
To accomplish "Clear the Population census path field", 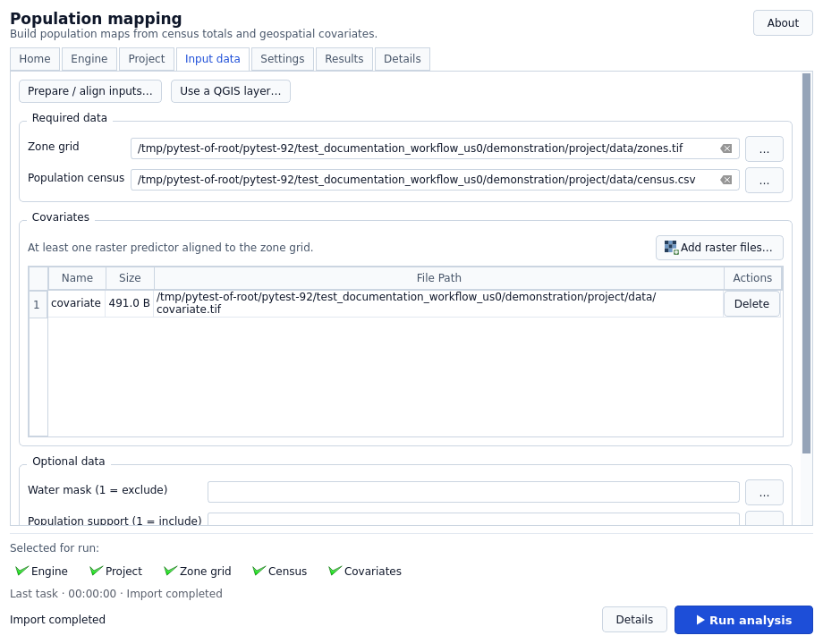I will [x=726, y=180].
